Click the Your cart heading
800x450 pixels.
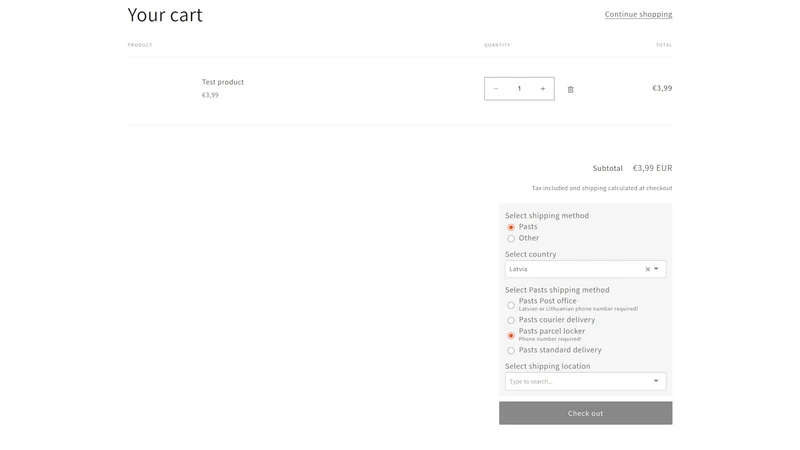click(165, 15)
